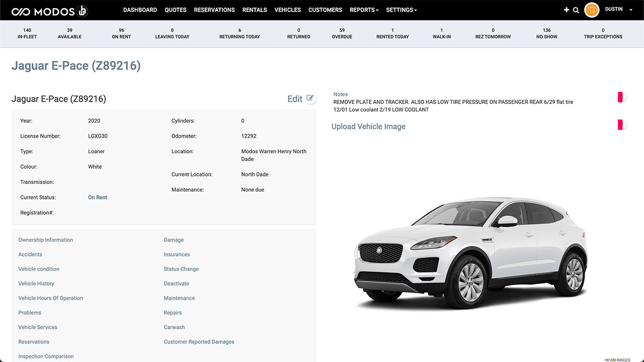Click the Walk-In stat

442,33
